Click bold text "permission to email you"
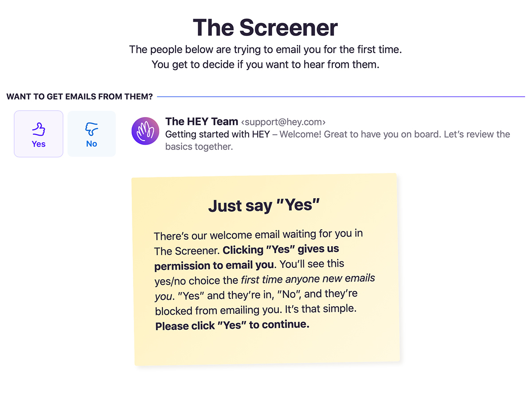 pyautogui.click(x=215, y=265)
